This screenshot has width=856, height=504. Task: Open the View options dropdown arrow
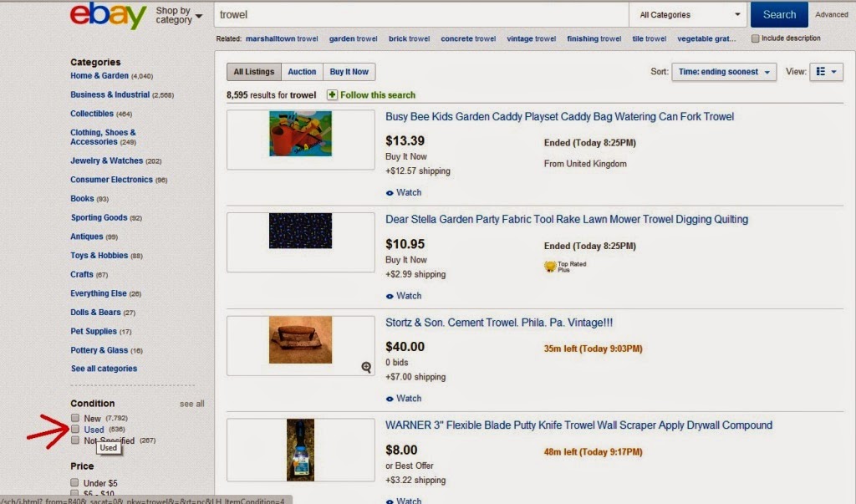coord(833,72)
